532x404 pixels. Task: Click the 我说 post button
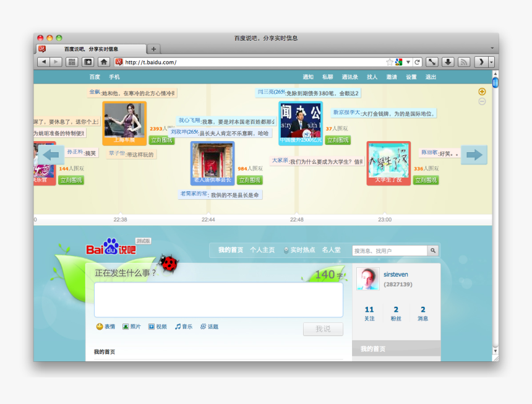click(324, 329)
